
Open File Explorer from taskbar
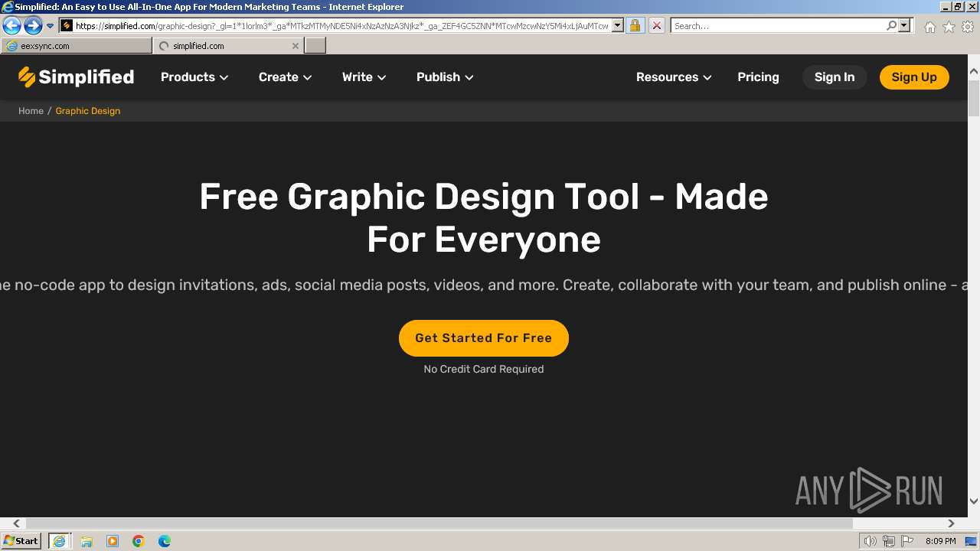coord(87,541)
